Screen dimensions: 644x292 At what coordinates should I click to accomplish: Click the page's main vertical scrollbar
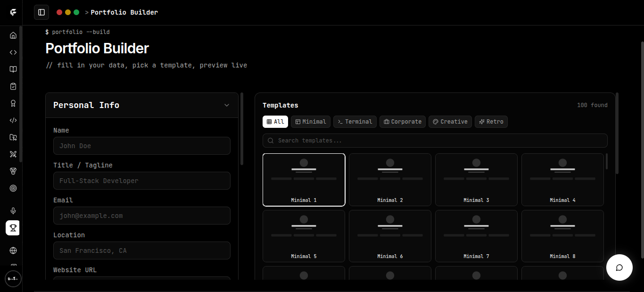642,149
